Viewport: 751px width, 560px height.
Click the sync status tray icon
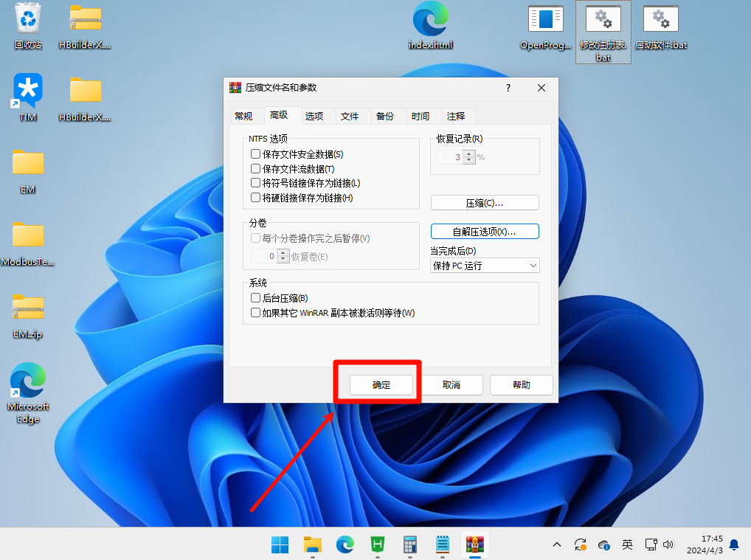tap(581, 545)
